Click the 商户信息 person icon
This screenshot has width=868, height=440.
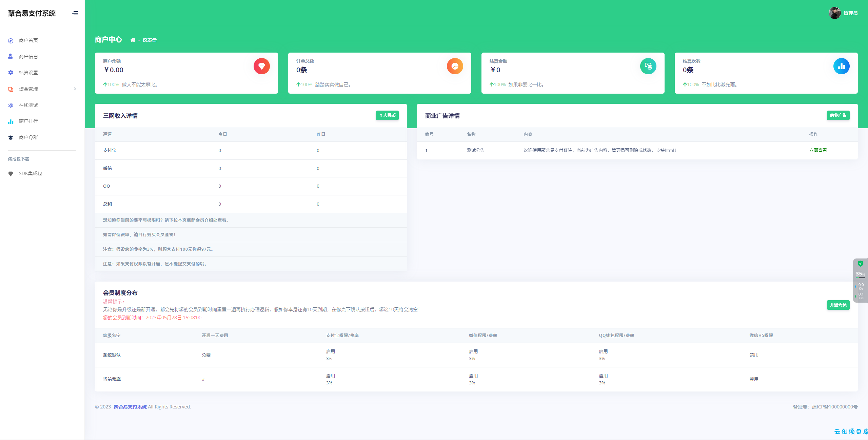11,56
